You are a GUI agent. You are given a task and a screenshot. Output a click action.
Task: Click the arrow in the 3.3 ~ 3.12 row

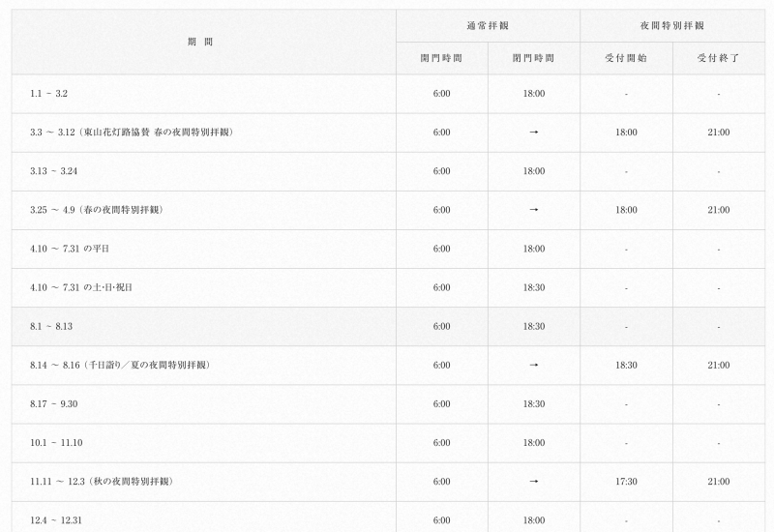(x=534, y=133)
